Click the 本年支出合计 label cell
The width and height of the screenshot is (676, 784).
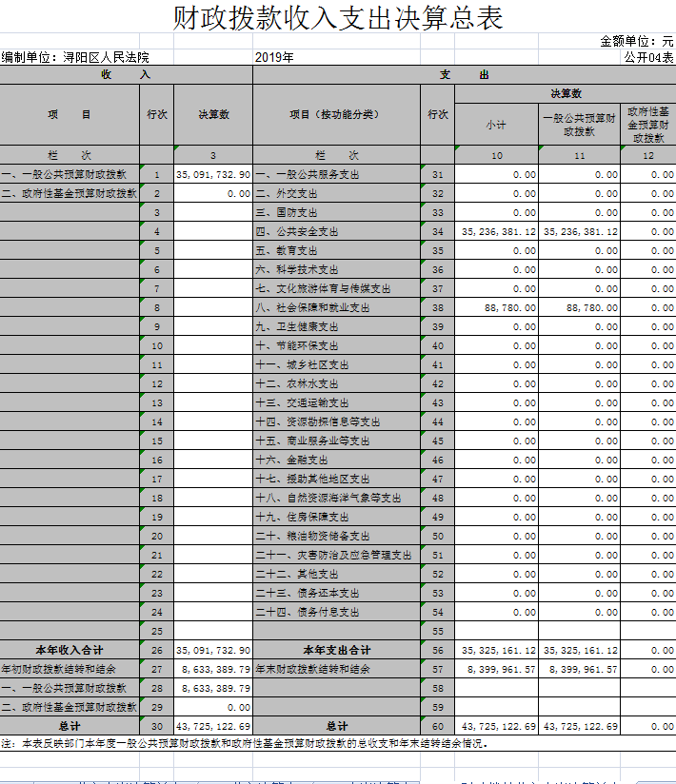click(x=336, y=651)
